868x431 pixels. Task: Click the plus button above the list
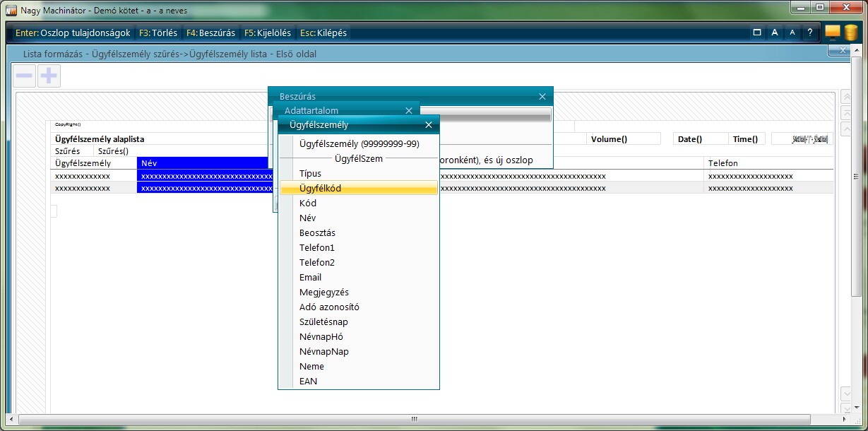[49, 76]
